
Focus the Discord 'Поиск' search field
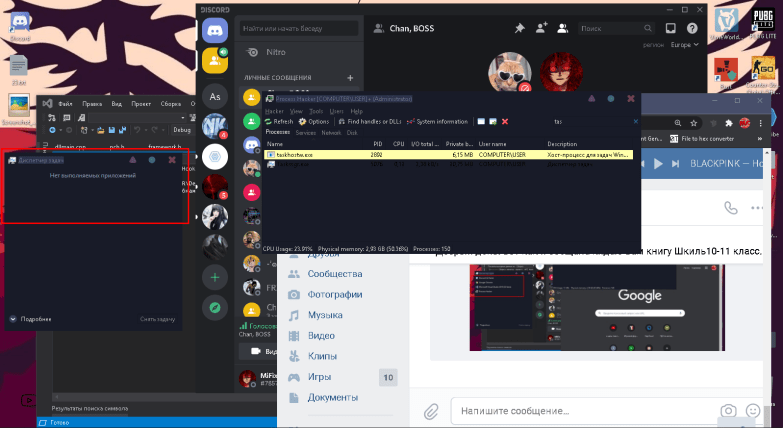pos(616,28)
